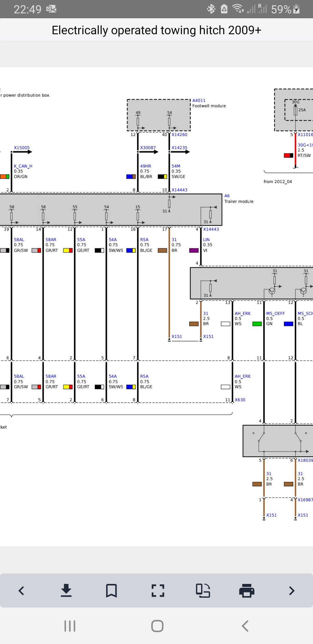Open connector X15005 link
This screenshot has width=313, height=644.
click(x=22, y=148)
